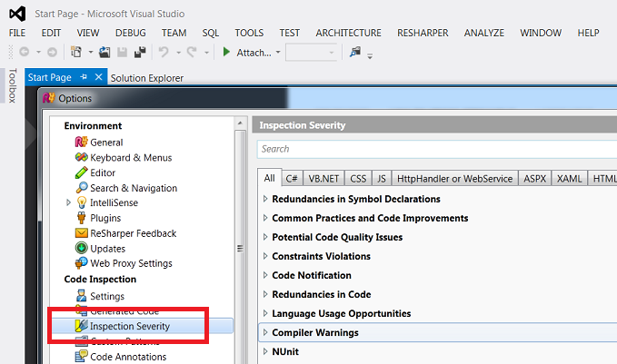This screenshot has width=617, height=364.
Task: Expand Code Notification group
Action: point(265,275)
